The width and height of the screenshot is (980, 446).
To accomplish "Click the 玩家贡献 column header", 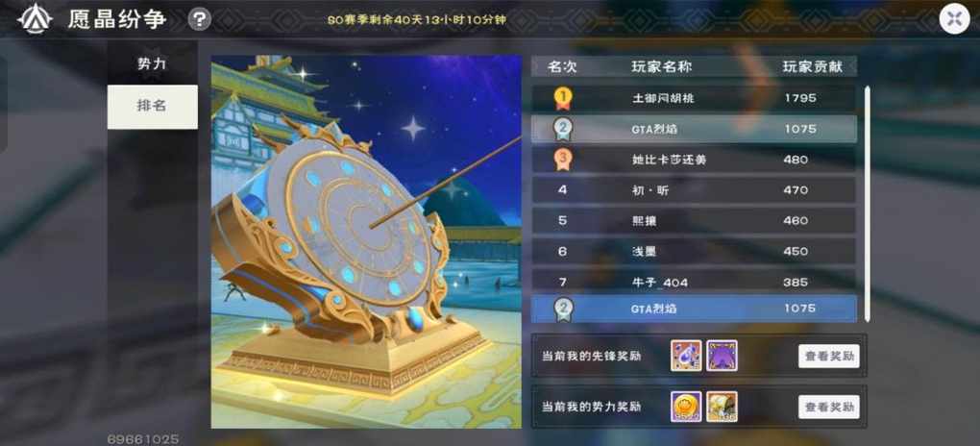I will click(x=813, y=67).
